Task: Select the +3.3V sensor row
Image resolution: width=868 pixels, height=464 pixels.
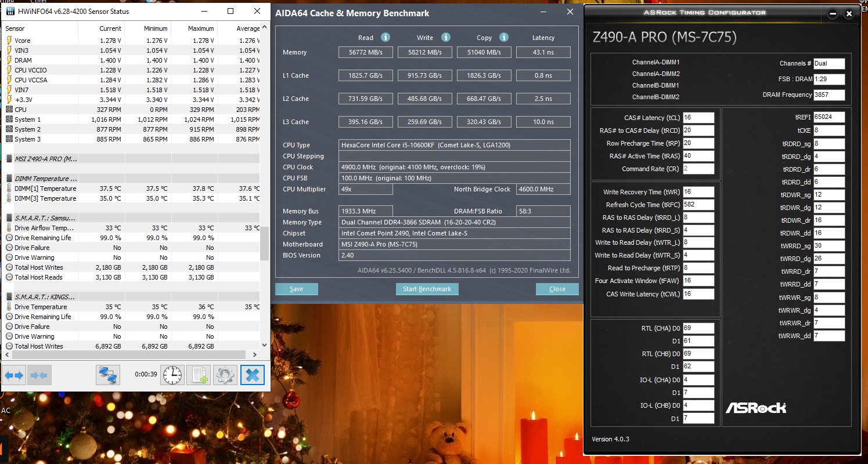Action: (132, 100)
